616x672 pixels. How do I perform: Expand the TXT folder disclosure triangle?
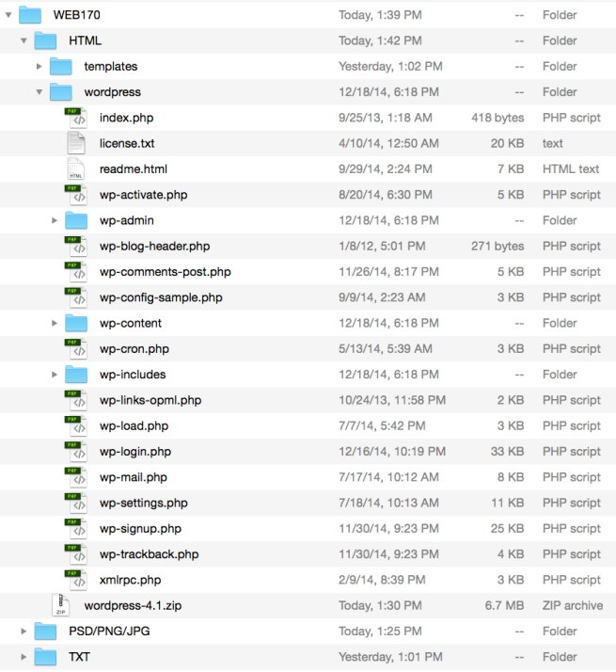(x=24, y=657)
